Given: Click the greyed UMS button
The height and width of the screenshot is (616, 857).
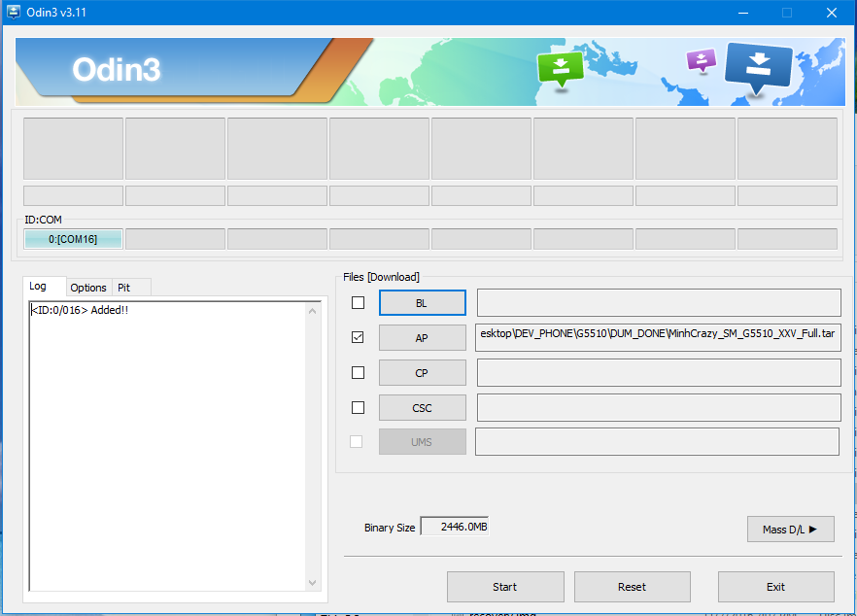Looking at the screenshot, I should [x=423, y=442].
